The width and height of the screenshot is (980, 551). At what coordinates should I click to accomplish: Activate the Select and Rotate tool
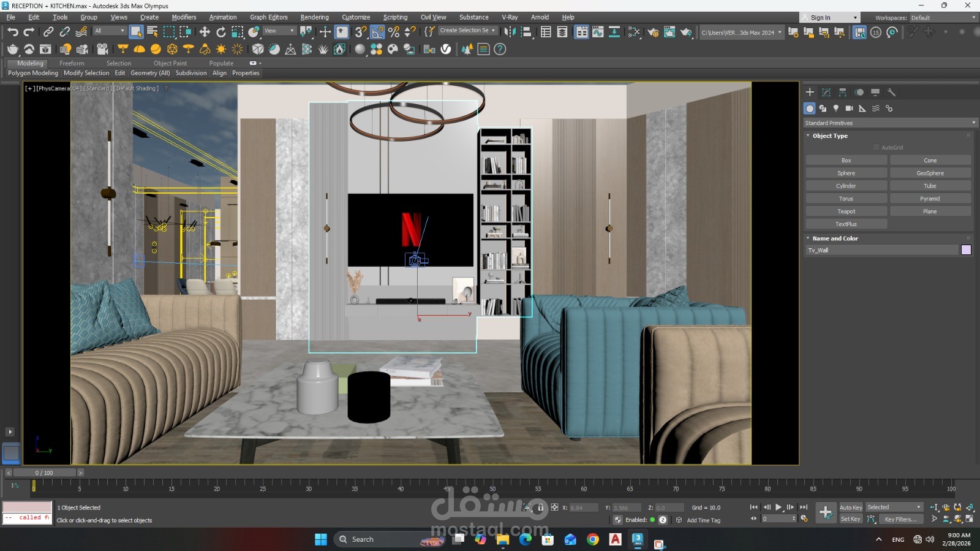coord(221,32)
